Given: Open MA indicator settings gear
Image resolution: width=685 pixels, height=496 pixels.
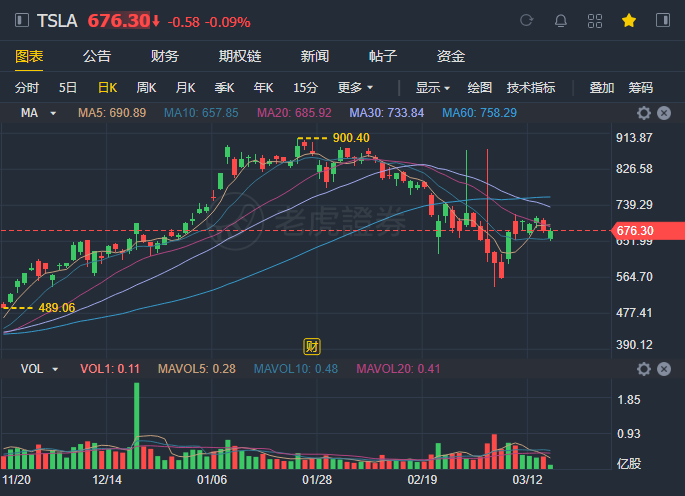Looking at the screenshot, I should coord(643,113).
